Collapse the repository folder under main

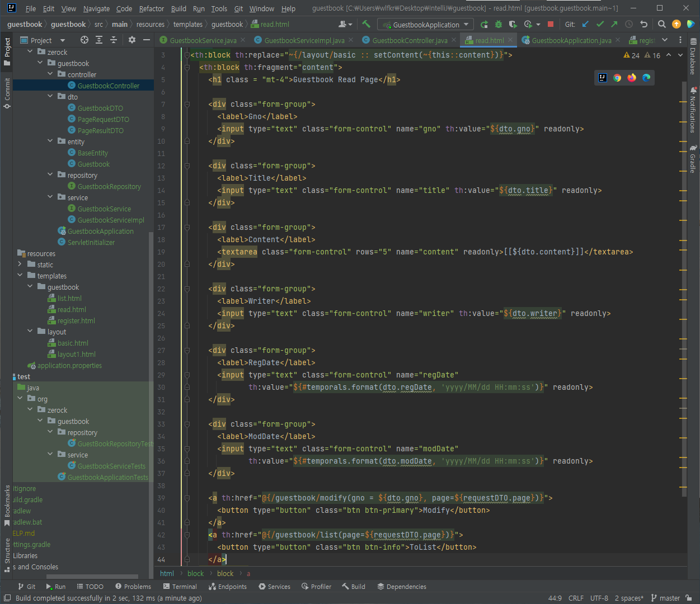pos(50,174)
